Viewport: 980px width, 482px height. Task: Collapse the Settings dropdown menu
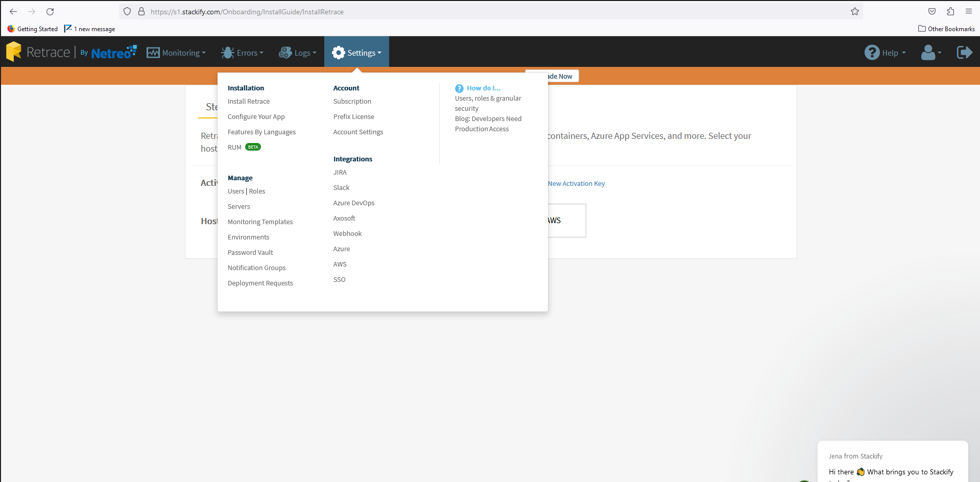pos(356,53)
